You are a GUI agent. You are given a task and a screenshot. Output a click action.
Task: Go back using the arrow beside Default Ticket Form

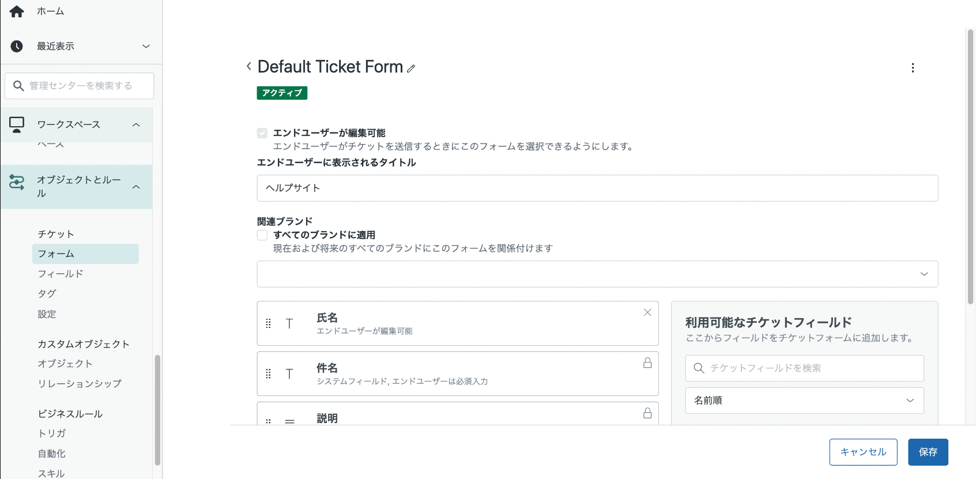(248, 66)
